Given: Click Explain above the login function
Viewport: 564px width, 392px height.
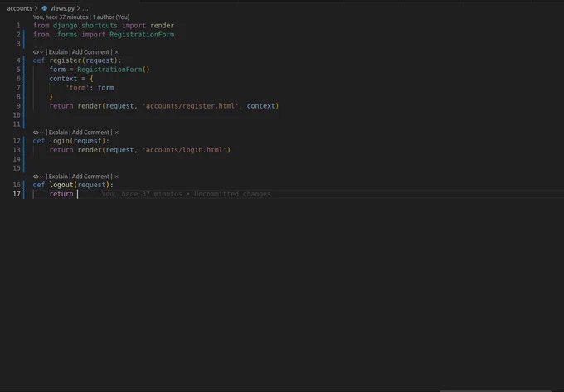Looking at the screenshot, I should click(58, 133).
